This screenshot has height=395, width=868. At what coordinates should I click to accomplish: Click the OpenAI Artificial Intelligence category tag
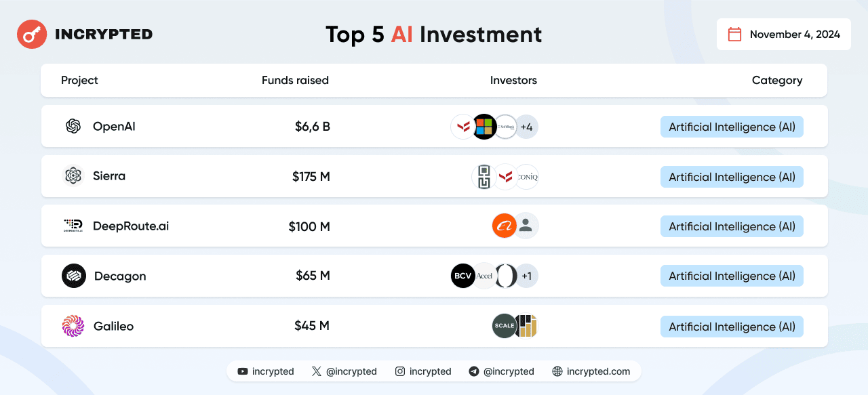[x=732, y=127]
